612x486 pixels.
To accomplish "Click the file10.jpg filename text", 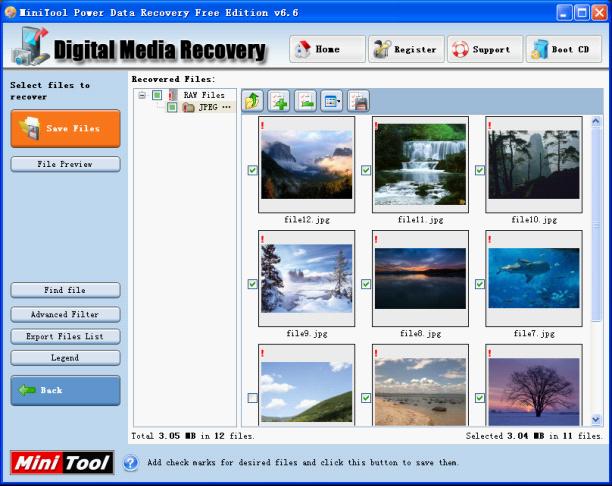I will tap(534, 220).
